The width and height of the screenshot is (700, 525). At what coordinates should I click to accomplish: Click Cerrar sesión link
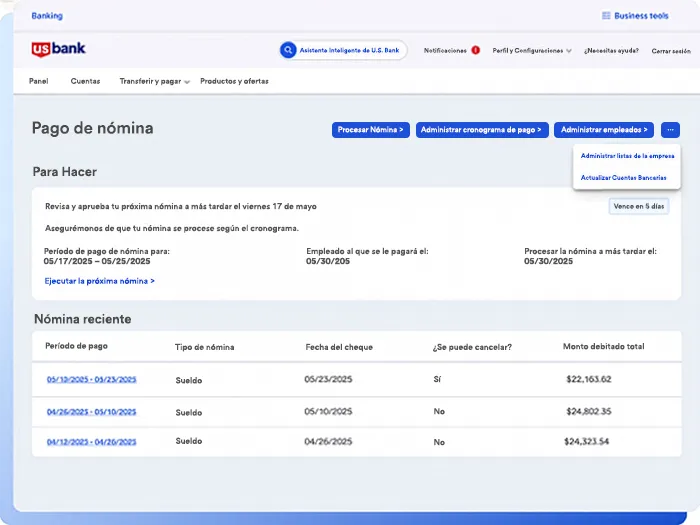pos(670,50)
